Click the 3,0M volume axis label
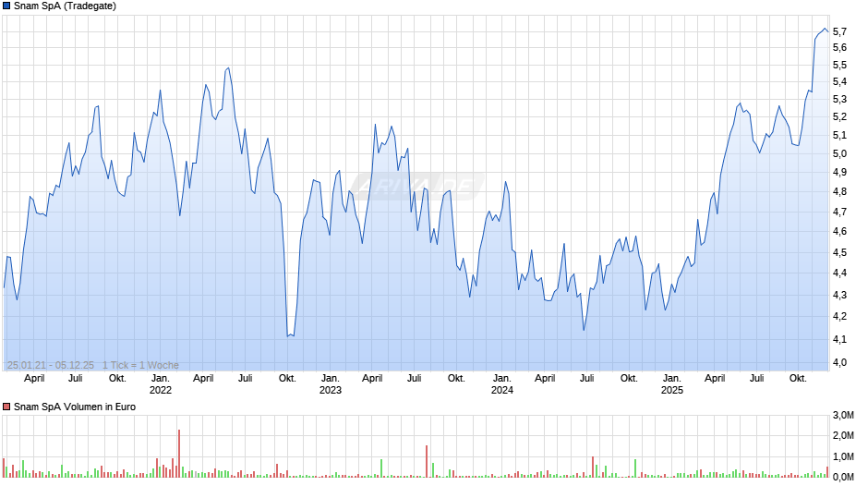 [843, 415]
